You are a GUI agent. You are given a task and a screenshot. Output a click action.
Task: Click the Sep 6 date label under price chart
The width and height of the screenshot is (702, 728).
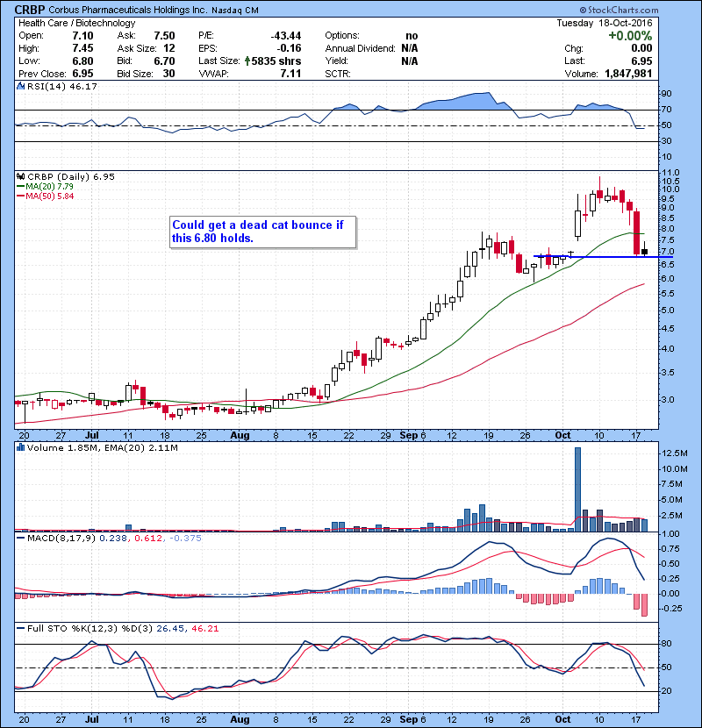click(412, 436)
